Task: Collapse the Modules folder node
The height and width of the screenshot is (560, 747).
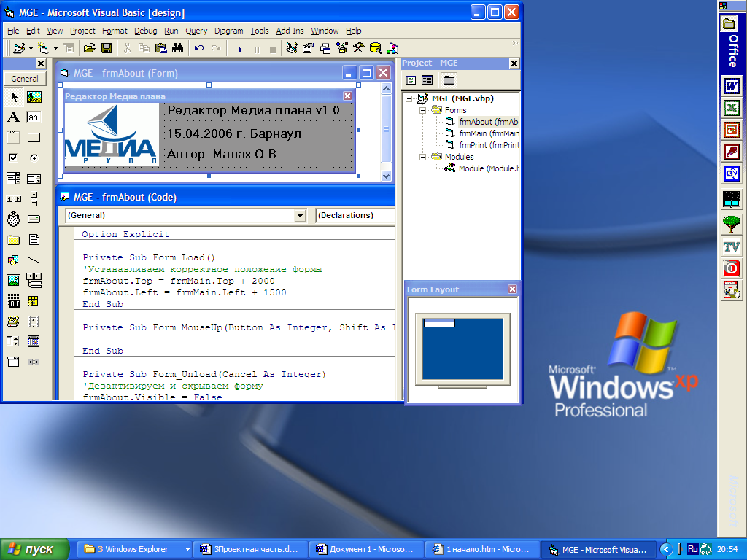Action: click(x=422, y=157)
